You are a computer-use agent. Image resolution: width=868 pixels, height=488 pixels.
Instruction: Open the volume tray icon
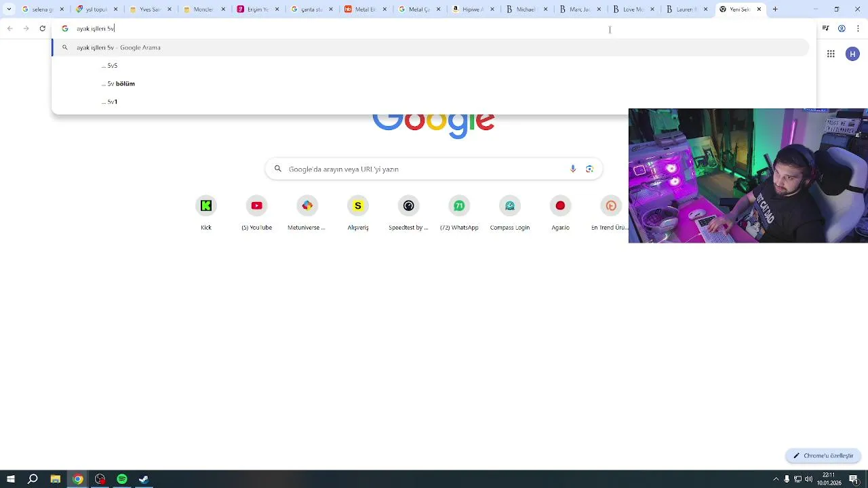click(808, 479)
